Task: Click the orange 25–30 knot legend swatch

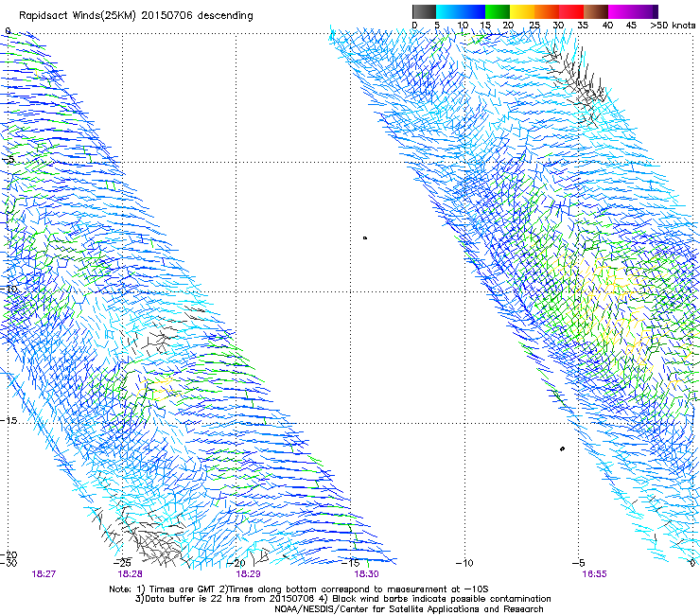Action: (x=547, y=11)
